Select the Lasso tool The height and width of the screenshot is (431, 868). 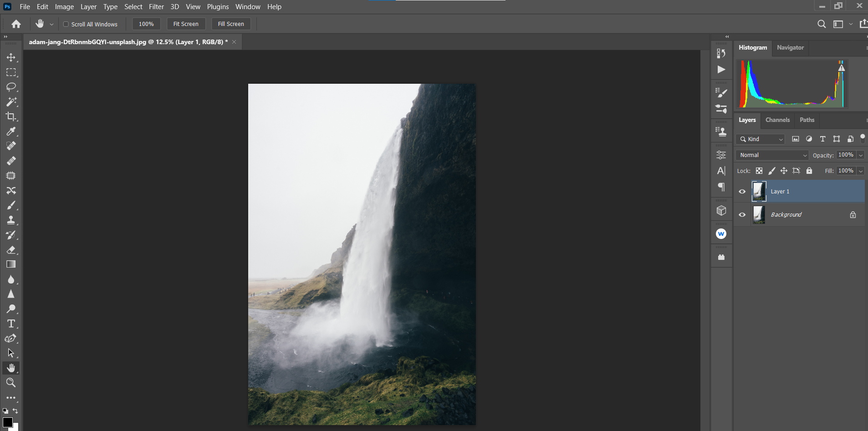click(11, 87)
